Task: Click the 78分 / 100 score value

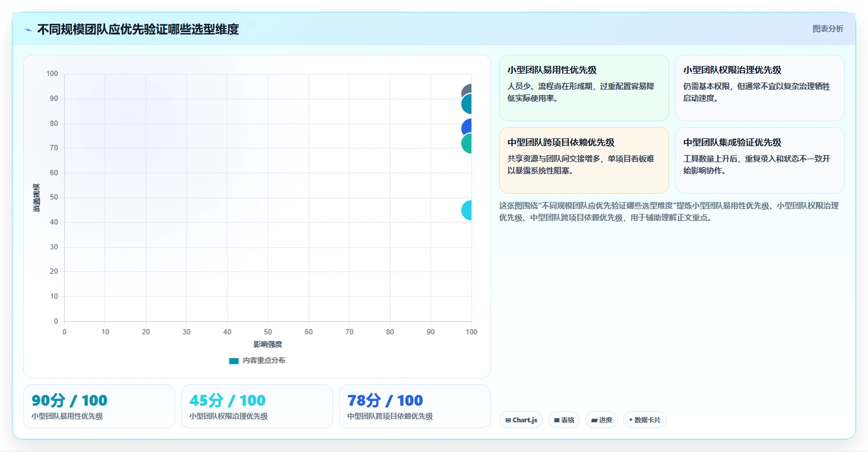Action: 385,400
